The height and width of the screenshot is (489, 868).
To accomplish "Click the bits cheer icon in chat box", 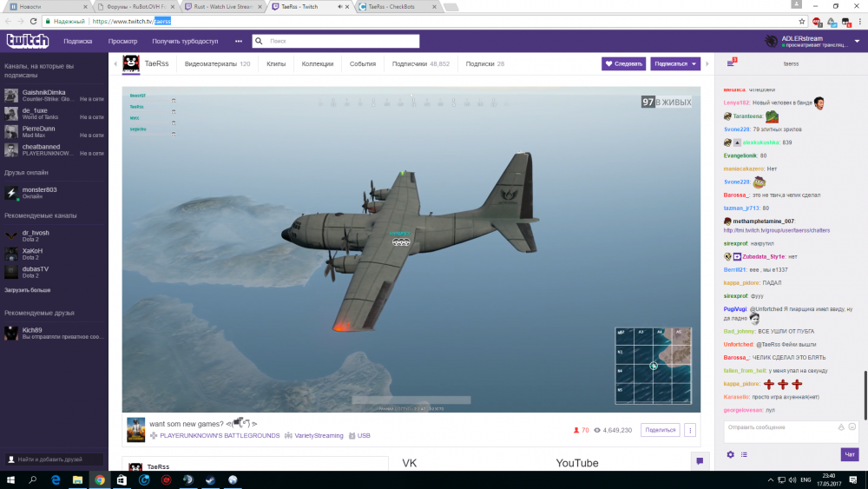I will click(x=841, y=426).
